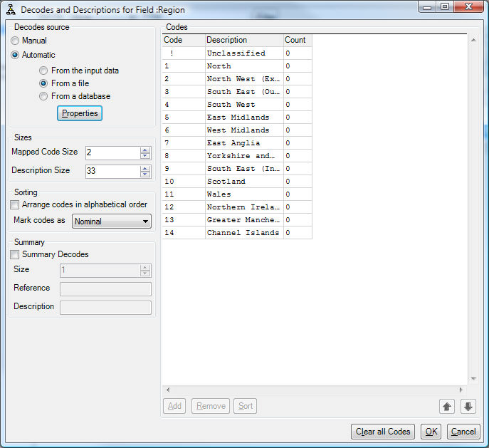Viewport: 489px width, 448px height.
Task: Click the Code column header
Action: 184,41
